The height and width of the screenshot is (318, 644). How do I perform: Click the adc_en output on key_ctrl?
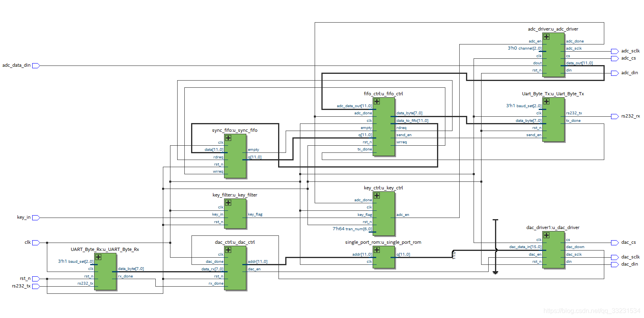(403, 215)
